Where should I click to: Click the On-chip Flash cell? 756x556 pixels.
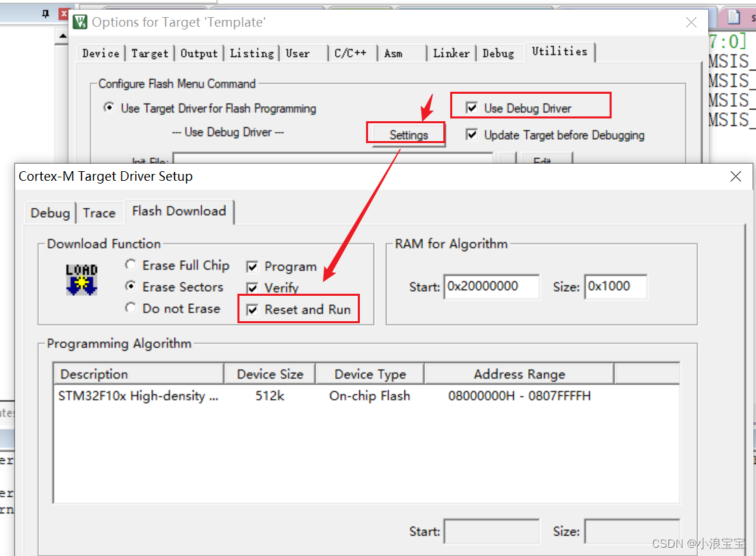370,396
